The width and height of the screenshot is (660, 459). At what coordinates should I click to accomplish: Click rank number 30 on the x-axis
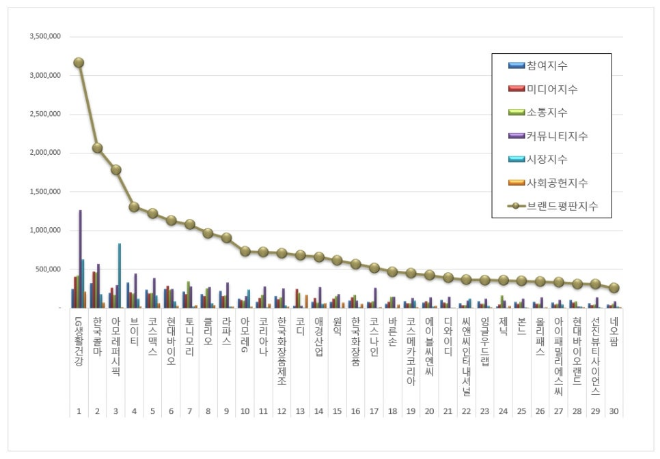(613, 411)
